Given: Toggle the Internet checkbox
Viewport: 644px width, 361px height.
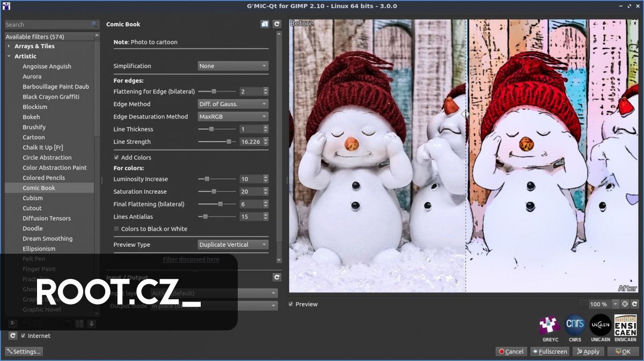Looking at the screenshot, I should (x=23, y=336).
